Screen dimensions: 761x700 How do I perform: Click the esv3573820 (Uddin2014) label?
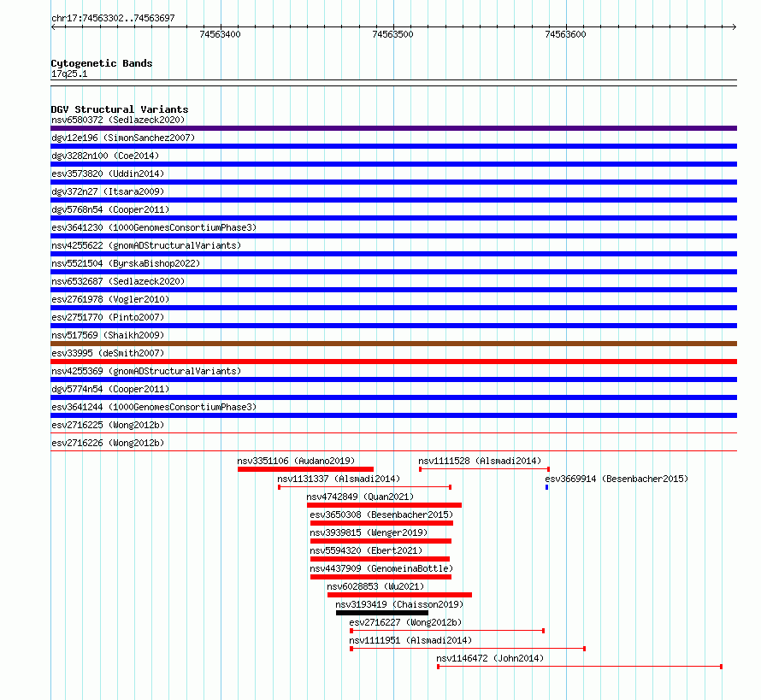[108, 174]
